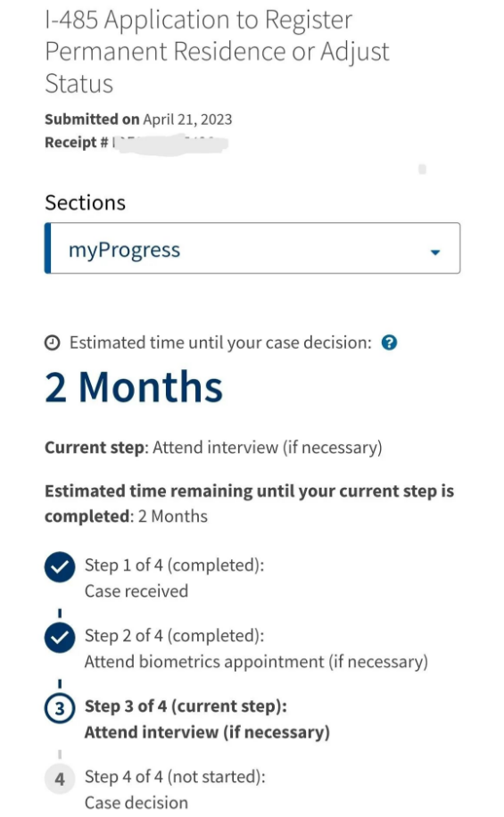Viewport: 504px width, 817px height.
Task: Click the 2 Months estimate heading
Action: click(134, 387)
